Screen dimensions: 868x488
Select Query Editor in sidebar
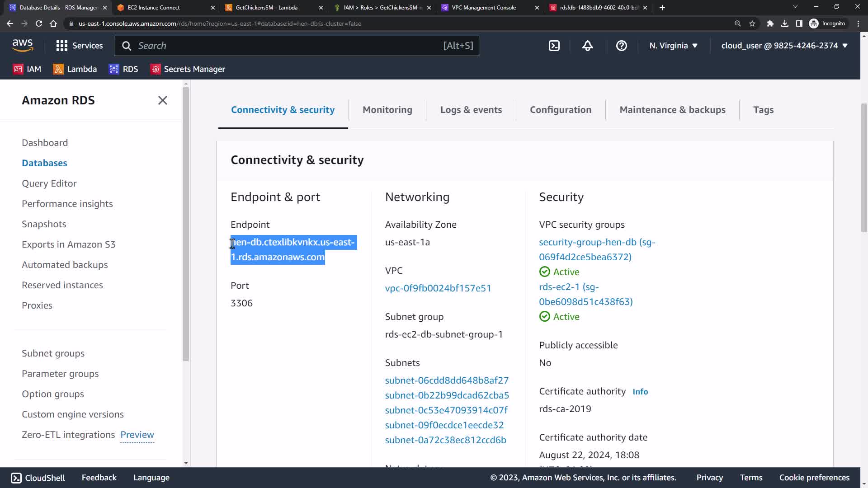(x=49, y=183)
